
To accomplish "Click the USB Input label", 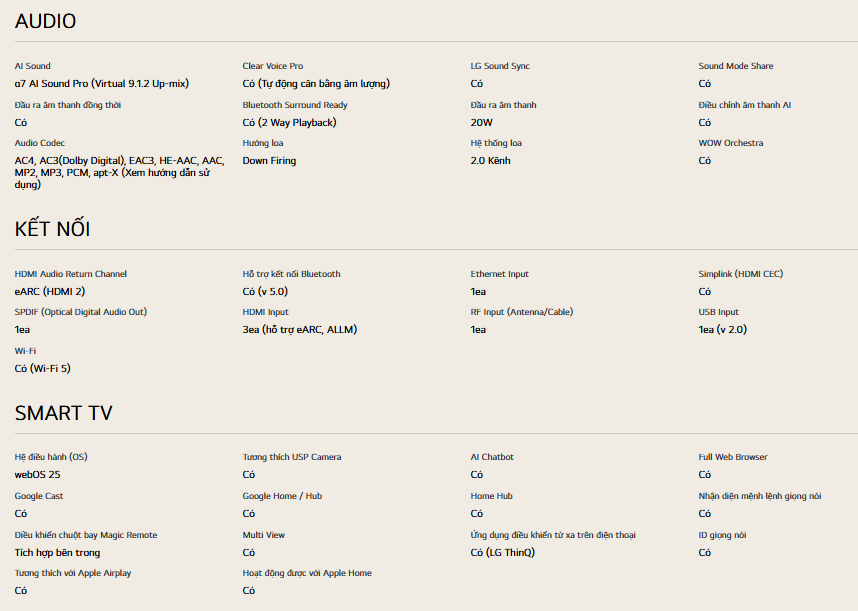I will pyautogui.click(x=718, y=312).
